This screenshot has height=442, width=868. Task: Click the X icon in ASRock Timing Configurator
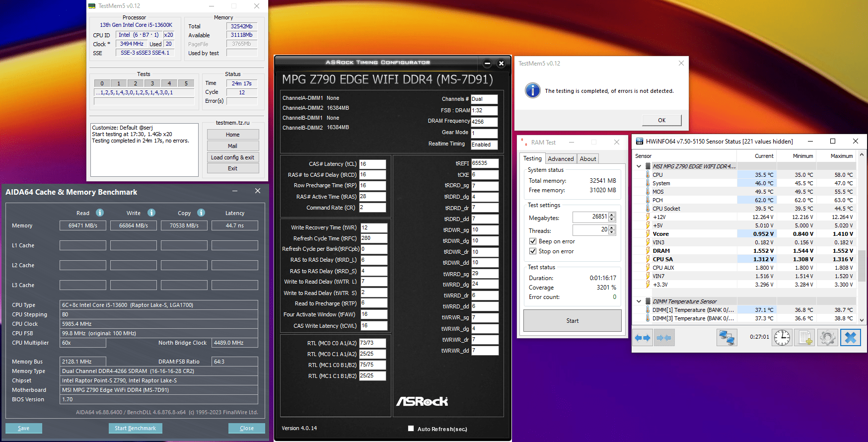tap(501, 63)
